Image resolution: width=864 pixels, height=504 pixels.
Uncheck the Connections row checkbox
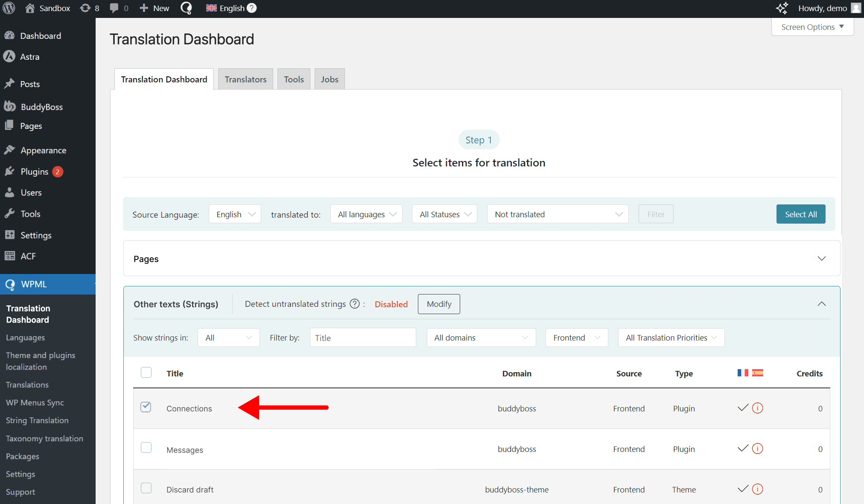pyautogui.click(x=146, y=407)
